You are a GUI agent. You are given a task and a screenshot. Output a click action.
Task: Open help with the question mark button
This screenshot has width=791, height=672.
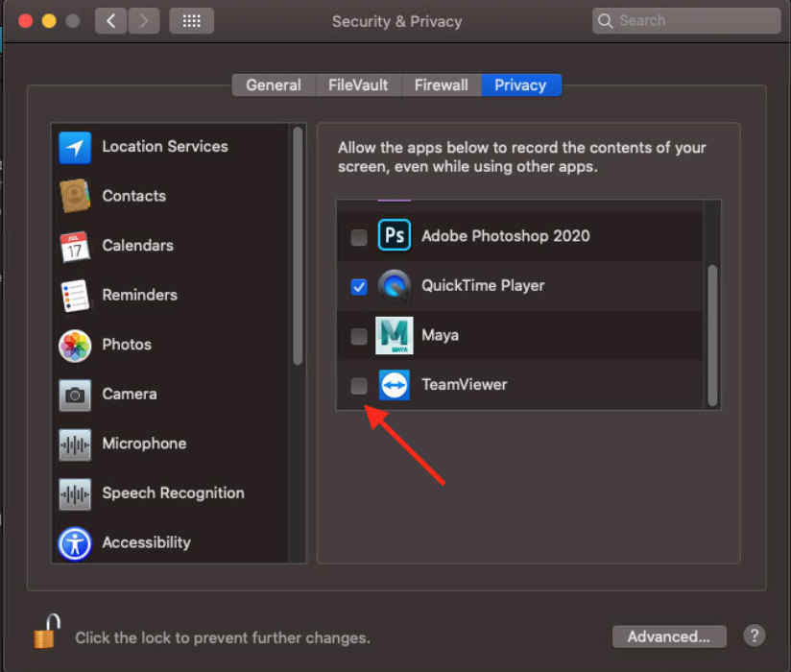pos(755,636)
